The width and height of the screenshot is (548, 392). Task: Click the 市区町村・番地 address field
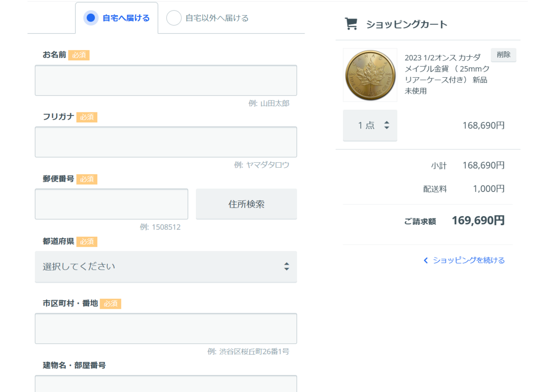tap(166, 328)
